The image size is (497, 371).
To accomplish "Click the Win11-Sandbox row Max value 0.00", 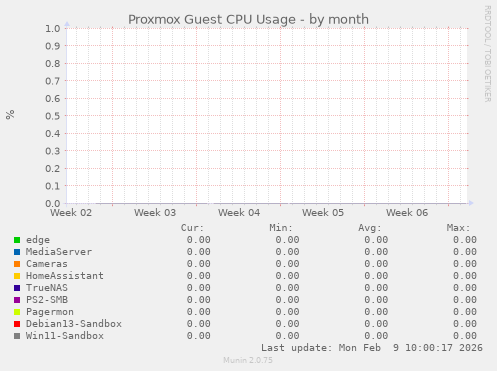I will [465, 336].
